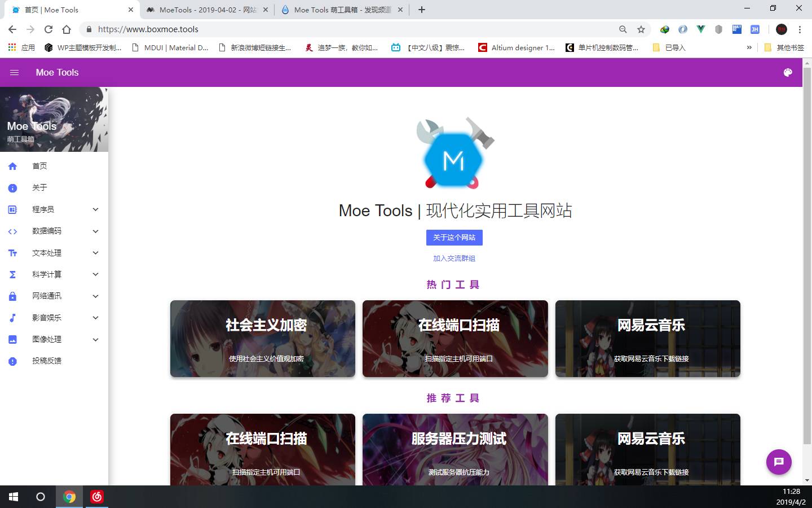
Task: Expand the 程序员 submenu chevron
Action: pos(95,209)
